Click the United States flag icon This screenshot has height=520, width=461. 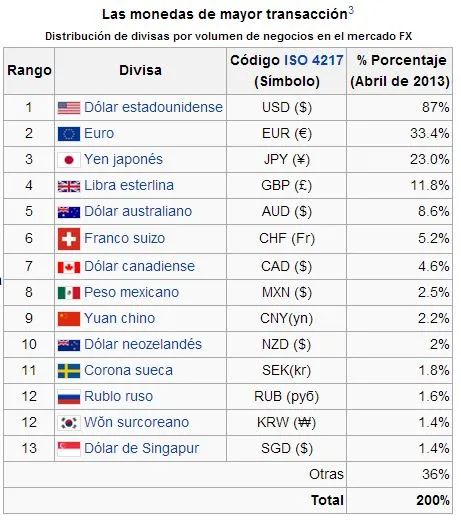(69, 108)
